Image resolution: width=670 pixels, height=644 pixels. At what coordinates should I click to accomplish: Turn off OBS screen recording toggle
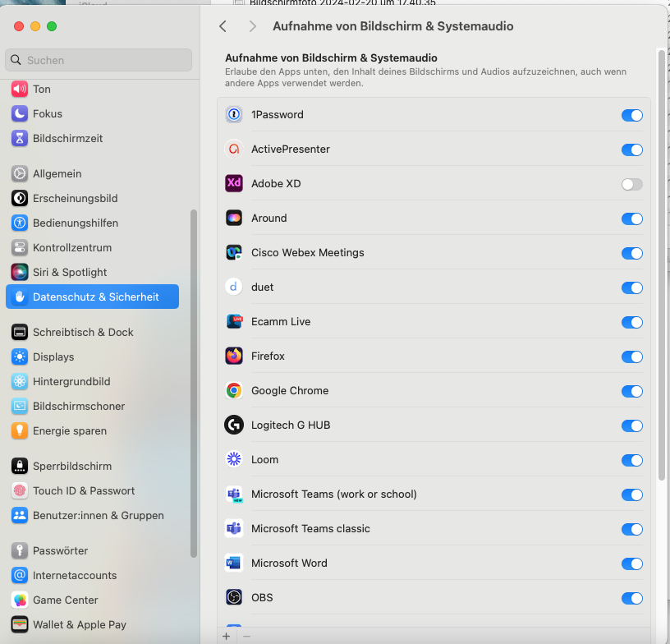click(632, 599)
